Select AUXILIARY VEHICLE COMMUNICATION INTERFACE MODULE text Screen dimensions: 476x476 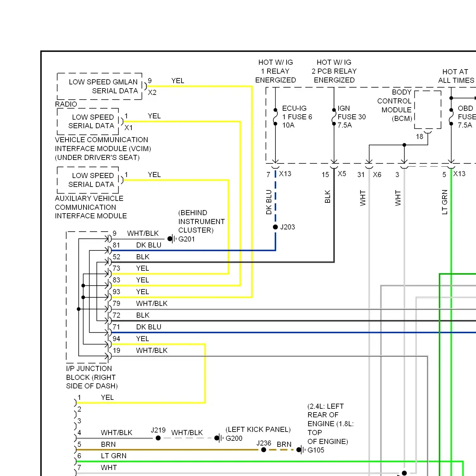(91, 207)
